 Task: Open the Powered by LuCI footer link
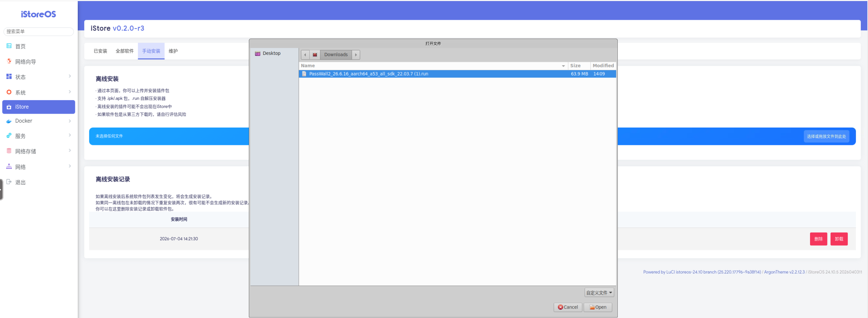click(702, 272)
